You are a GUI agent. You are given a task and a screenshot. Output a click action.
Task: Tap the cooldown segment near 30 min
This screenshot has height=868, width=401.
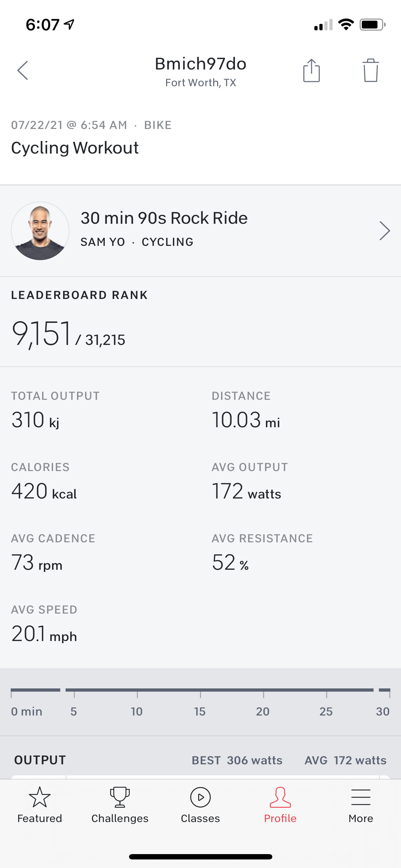(384, 690)
